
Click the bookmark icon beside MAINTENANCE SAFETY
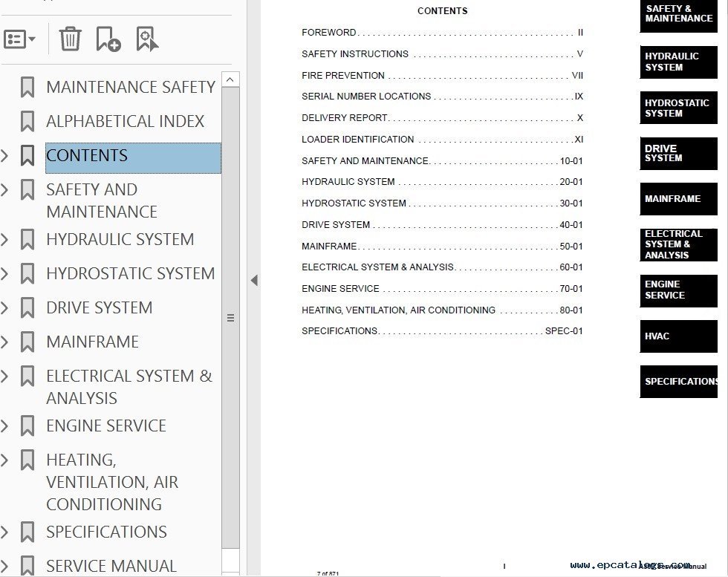[x=27, y=87]
